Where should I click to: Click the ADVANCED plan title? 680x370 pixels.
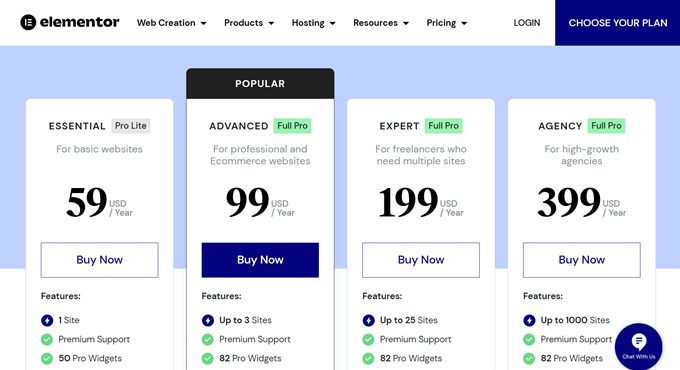239,126
